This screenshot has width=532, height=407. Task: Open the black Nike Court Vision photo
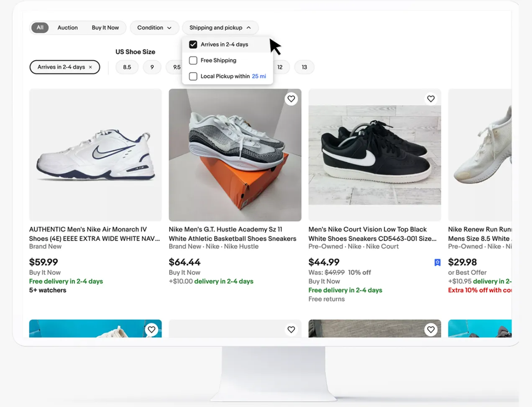click(375, 155)
